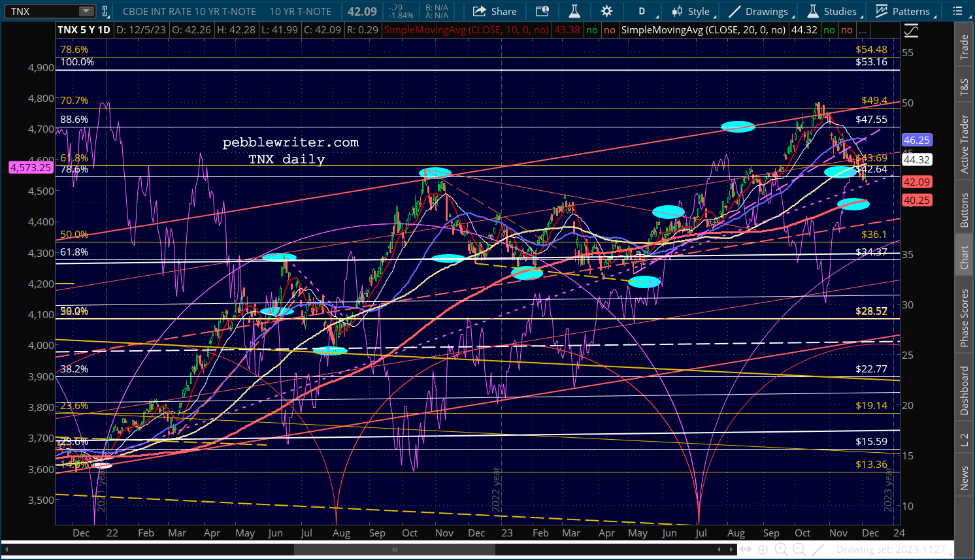The width and height of the screenshot is (975, 560).
Task: Open the Share chart menu
Action: (x=495, y=11)
